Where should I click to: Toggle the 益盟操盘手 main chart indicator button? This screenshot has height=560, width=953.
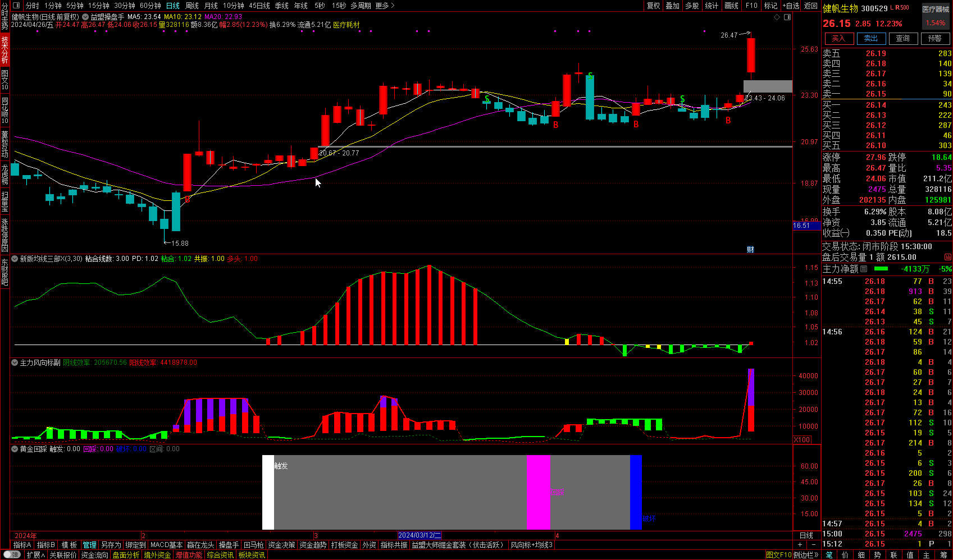pos(85,17)
